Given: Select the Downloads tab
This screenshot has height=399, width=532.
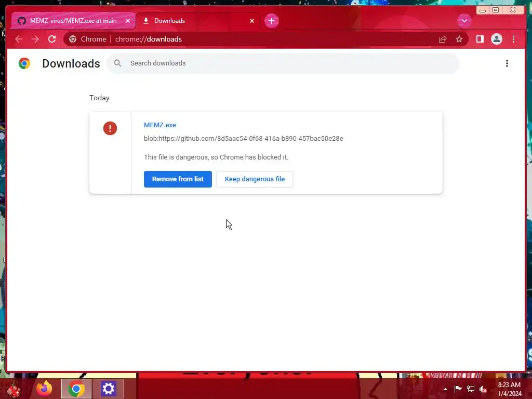Looking at the screenshot, I should [198, 21].
